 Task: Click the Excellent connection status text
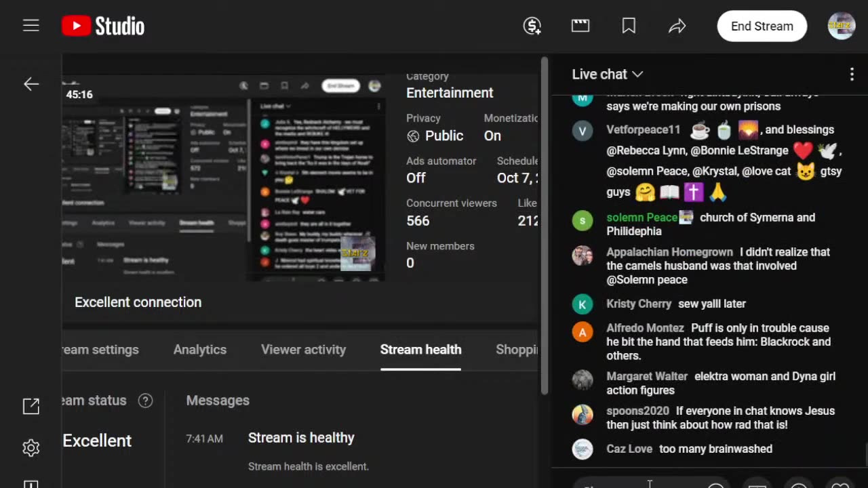click(138, 302)
